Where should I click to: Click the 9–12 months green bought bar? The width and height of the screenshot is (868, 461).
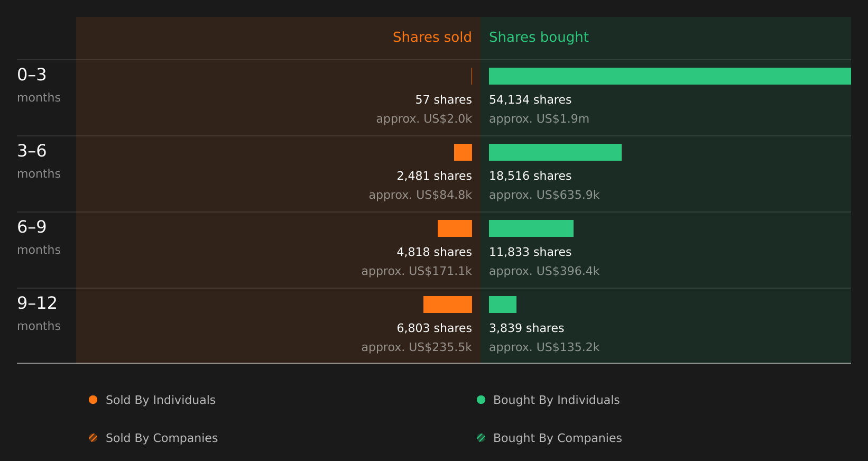pos(503,305)
